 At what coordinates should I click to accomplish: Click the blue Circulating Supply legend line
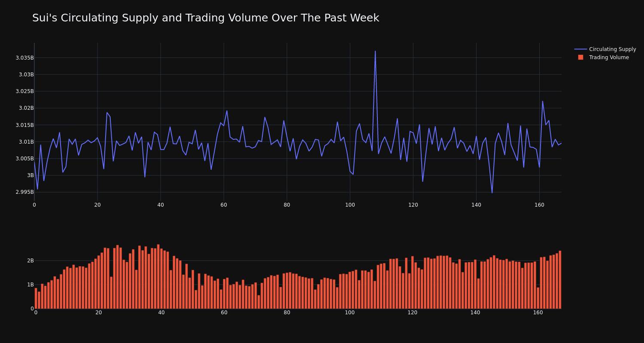click(x=580, y=49)
